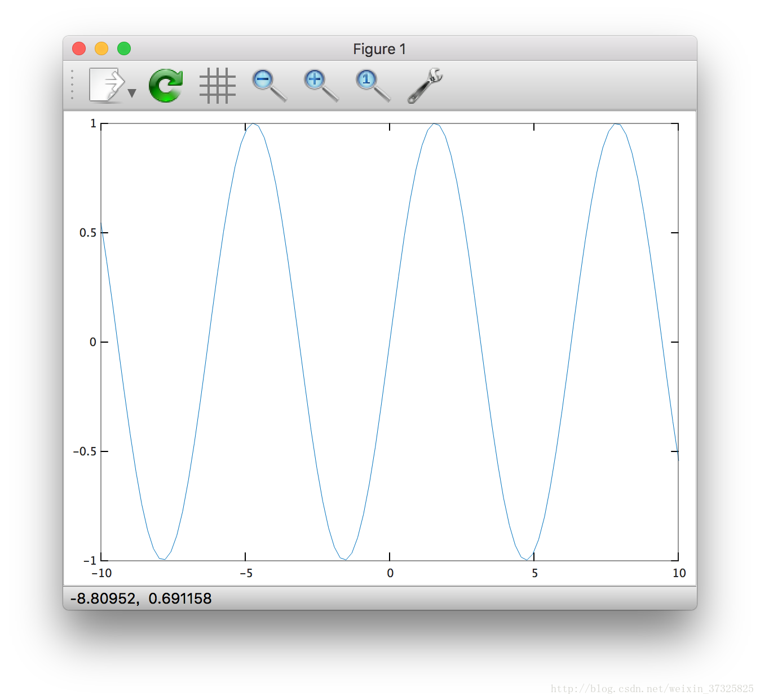This screenshot has width=760, height=700.
Task: Open settings with the wrench icon
Action: coord(425,86)
